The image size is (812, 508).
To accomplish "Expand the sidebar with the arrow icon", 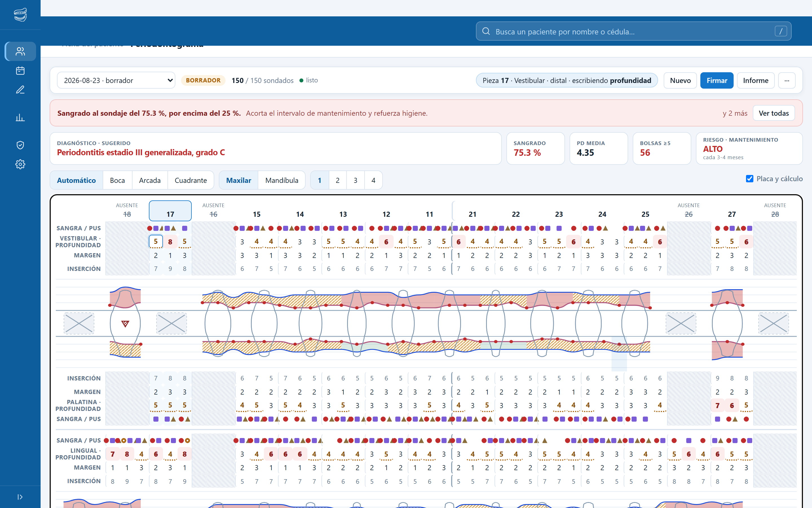I will (x=20, y=497).
